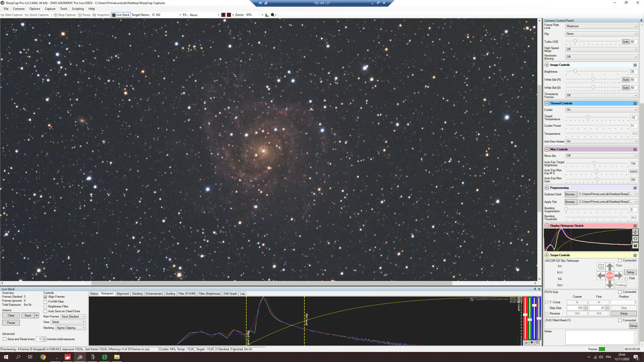
Task: Click Browse for Subtract Dark
Action: (x=571, y=194)
